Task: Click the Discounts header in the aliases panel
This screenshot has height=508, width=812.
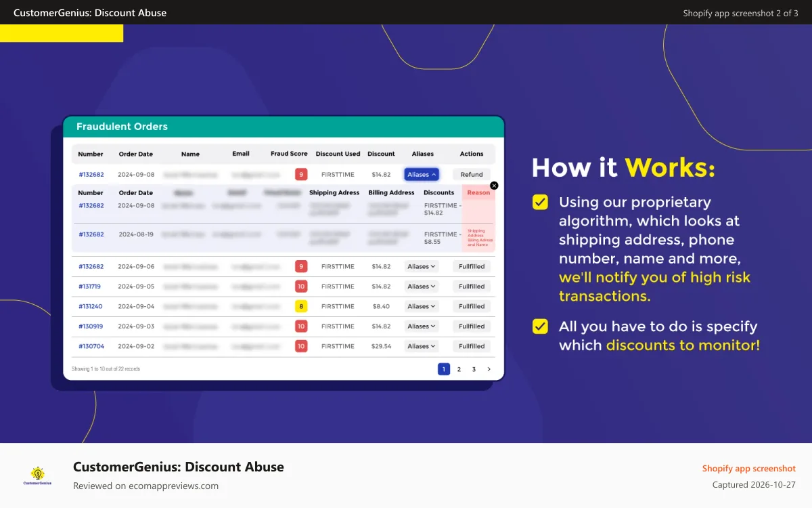Action: (439, 192)
